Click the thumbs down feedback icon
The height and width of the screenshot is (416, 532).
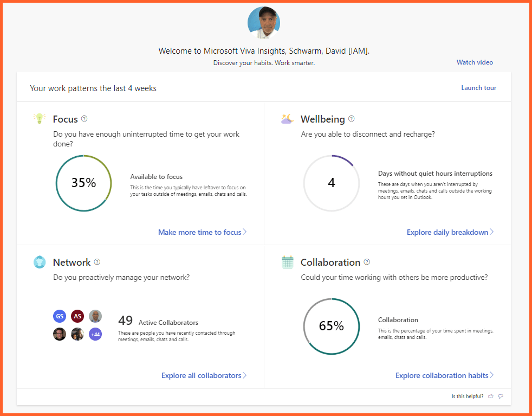tap(501, 396)
